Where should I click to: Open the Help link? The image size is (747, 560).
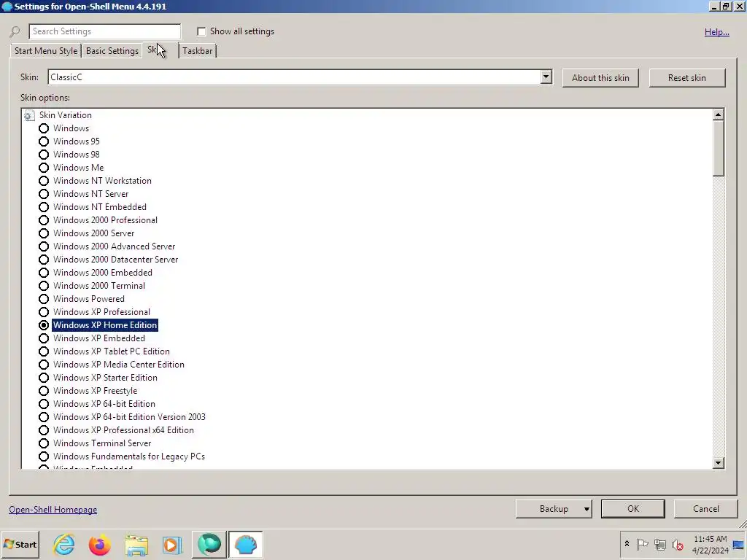point(717,32)
